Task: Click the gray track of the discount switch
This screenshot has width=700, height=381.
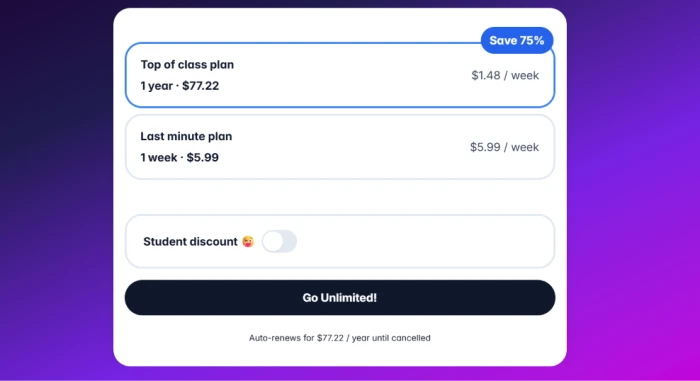Action: 290,242
